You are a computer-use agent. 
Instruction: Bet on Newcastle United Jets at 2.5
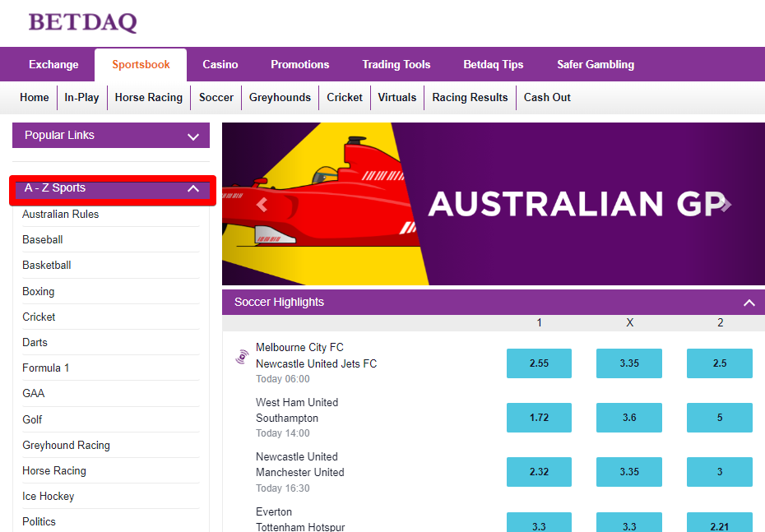pyautogui.click(x=720, y=363)
